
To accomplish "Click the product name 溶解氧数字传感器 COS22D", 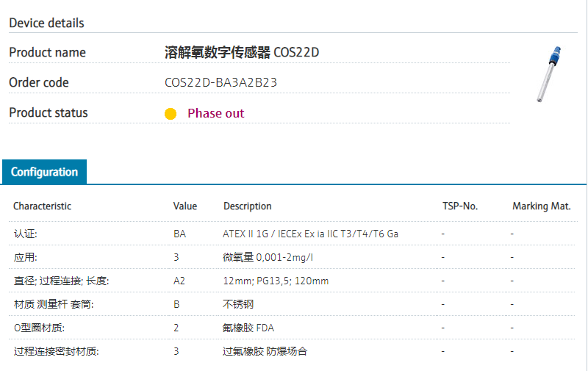I will click(x=242, y=52).
